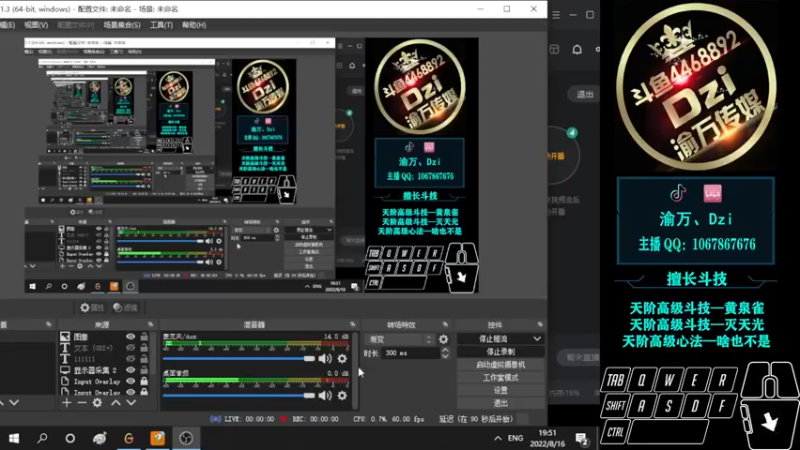Screen dimensions: 800x450
Task: Remove selected source with minus icon
Action: point(82,403)
